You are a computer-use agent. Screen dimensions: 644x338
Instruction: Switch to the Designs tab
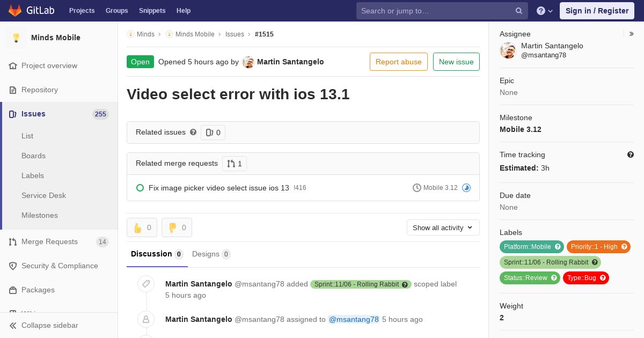(211, 254)
